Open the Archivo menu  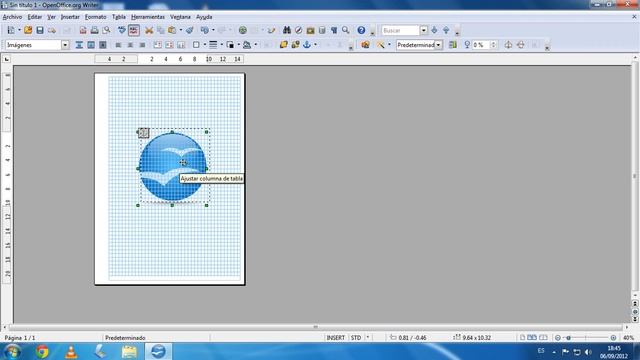pyautogui.click(x=12, y=17)
